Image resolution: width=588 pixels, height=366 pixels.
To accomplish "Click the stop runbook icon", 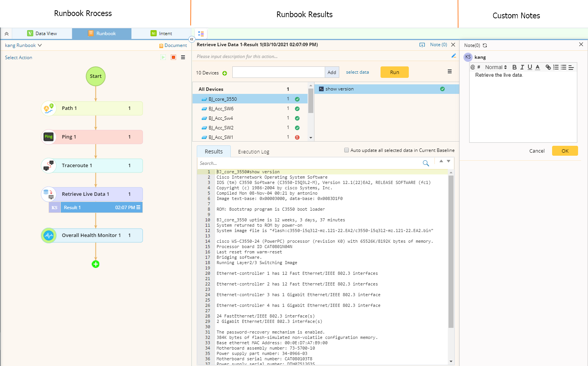I will (173, 57).
